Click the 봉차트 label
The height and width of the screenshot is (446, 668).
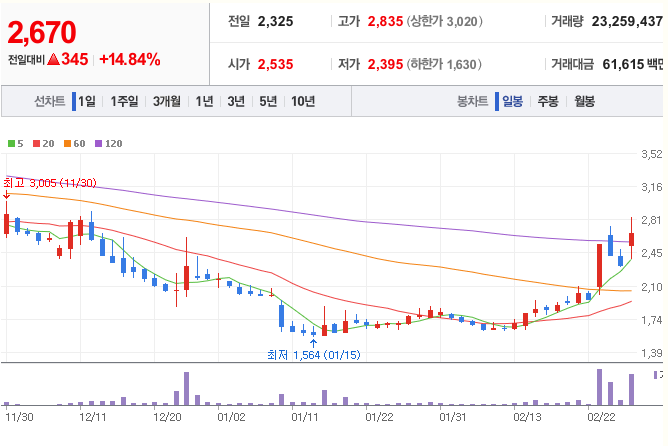pyautogui.click(x=472, y=101)
